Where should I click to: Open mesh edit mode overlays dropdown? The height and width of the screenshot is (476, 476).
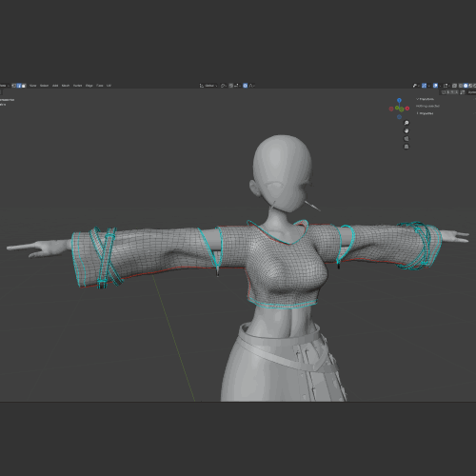click(446, 86)
